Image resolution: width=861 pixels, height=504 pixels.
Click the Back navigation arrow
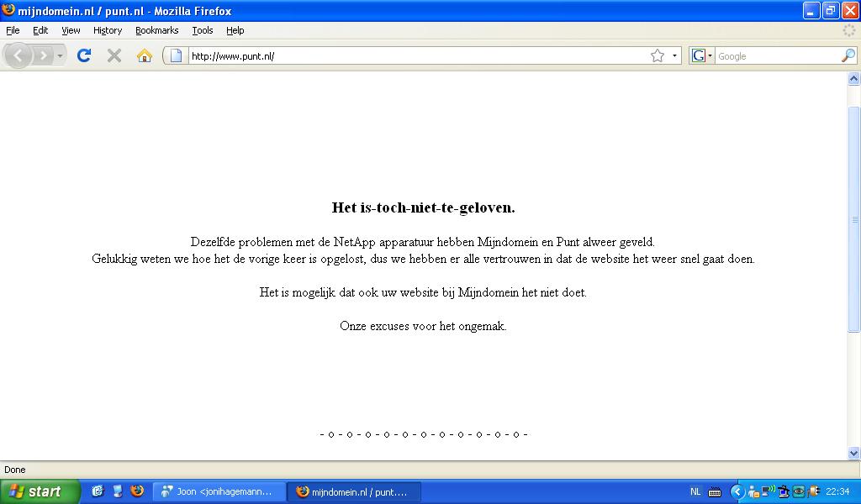(18, 55)
